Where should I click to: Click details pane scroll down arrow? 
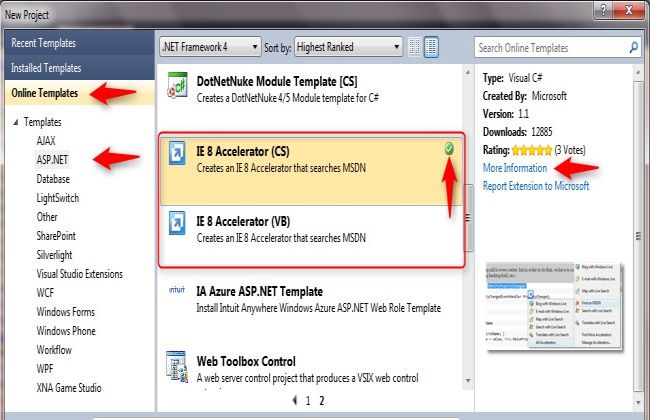click(x=638, y=402)
